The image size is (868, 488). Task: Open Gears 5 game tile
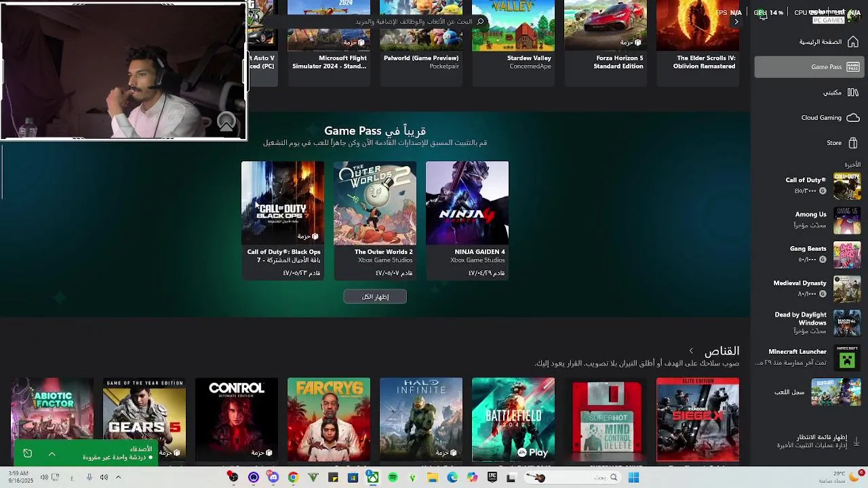[x=144, y=420]
